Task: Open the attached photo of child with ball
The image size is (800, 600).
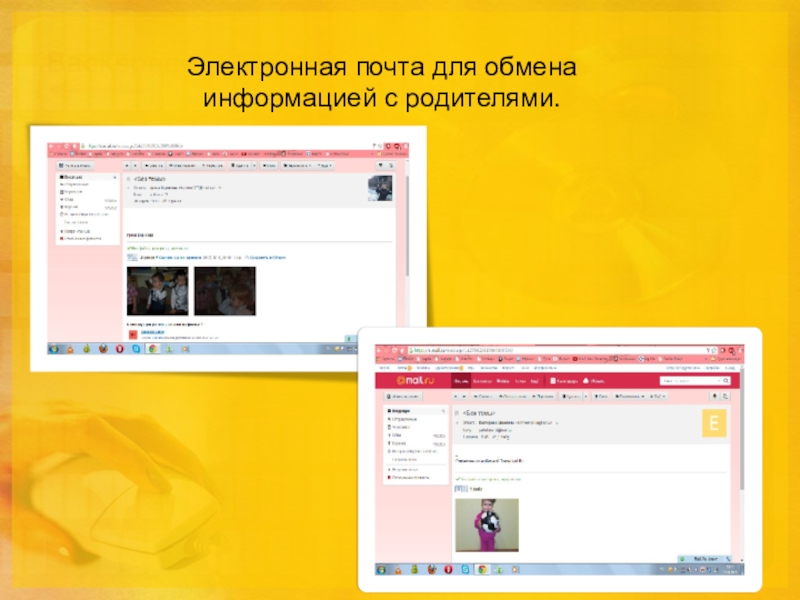Action: pyautogui.click(x=487, y=524)
